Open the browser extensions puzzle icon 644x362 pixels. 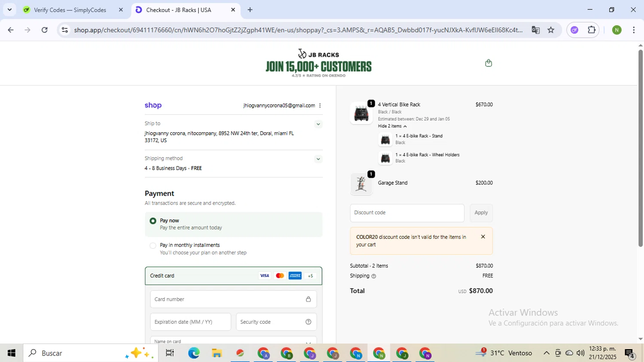coord(592,30)
